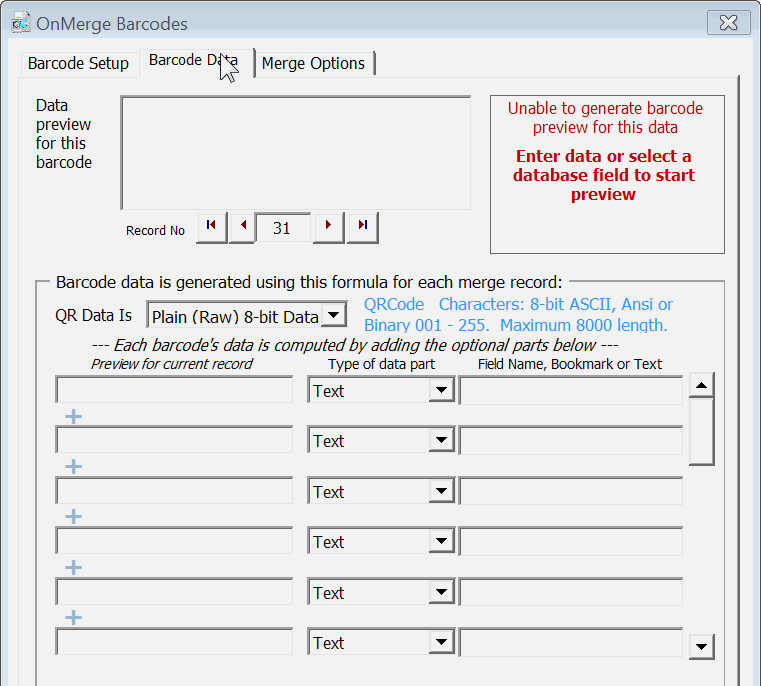Select the Barcode Data tab
761x686 pixels.
point(193,60)
